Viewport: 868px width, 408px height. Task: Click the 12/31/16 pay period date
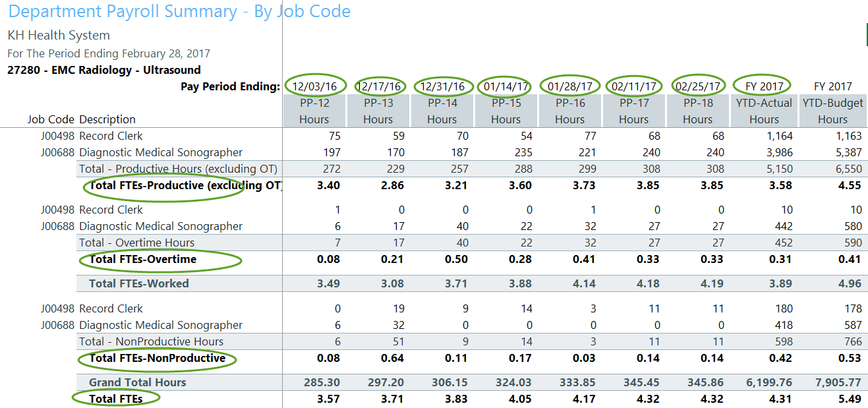tap(444, 86)
